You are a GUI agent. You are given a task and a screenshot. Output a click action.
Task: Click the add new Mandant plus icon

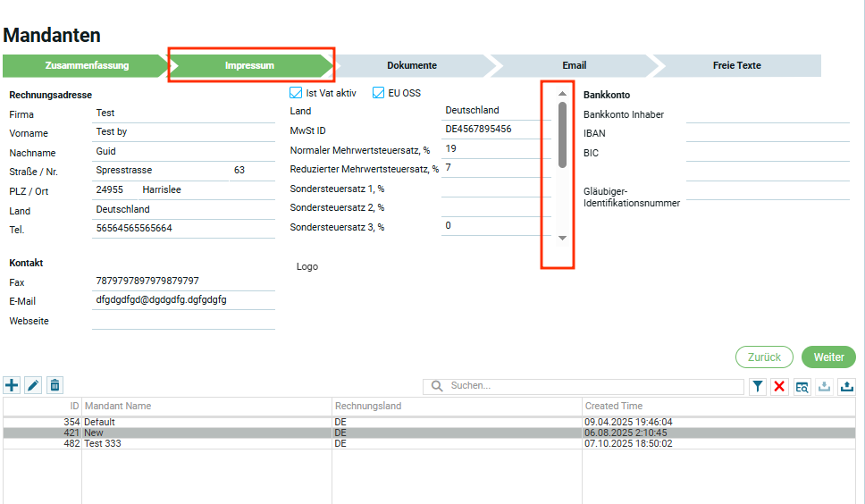[12, 385]
